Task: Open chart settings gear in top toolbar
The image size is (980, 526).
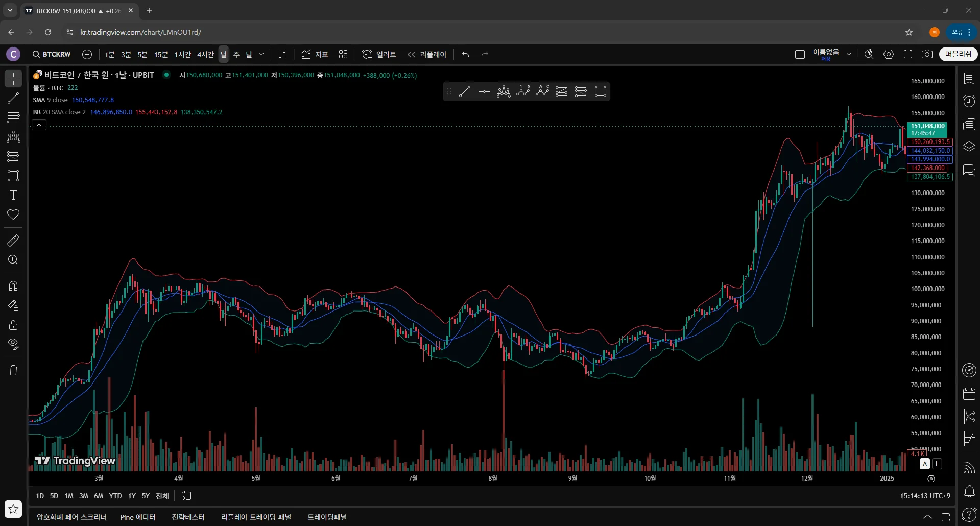Action: [889, 54]
